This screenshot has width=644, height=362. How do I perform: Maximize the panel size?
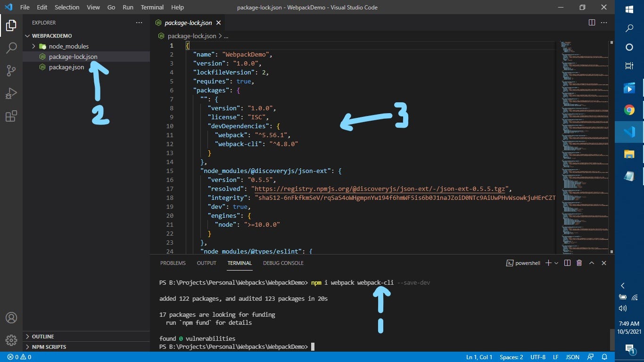(x=592, y=263)
